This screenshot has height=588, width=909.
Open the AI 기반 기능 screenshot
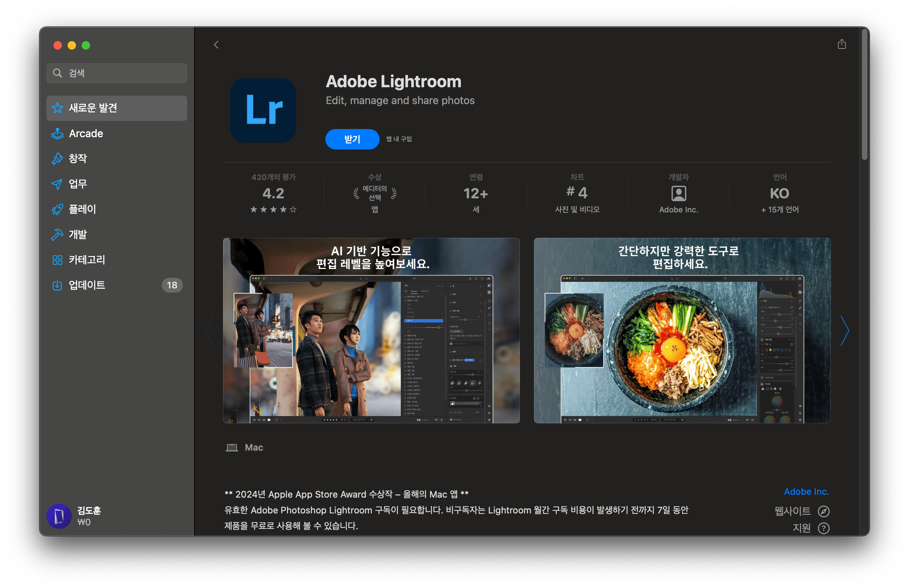click(371, 331)
